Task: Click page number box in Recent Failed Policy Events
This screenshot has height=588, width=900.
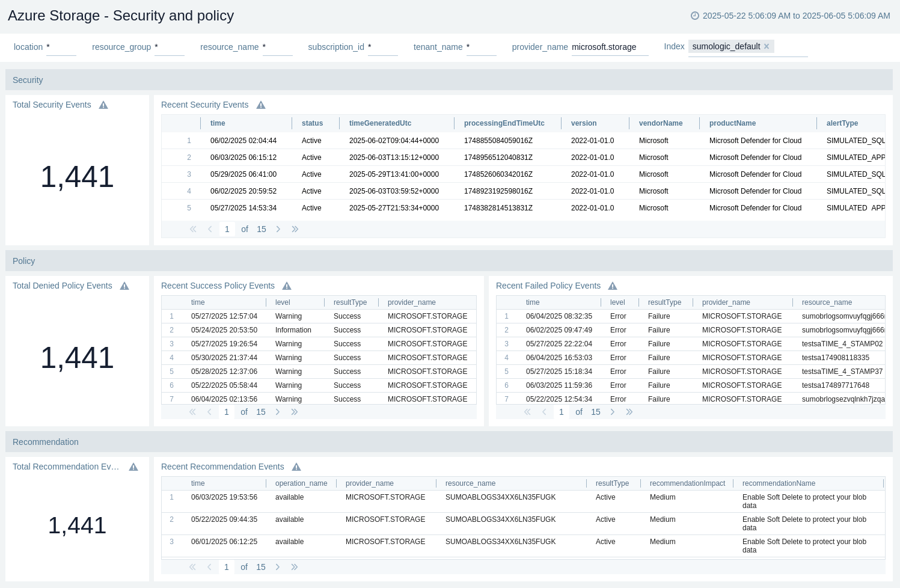Action: 562,412
